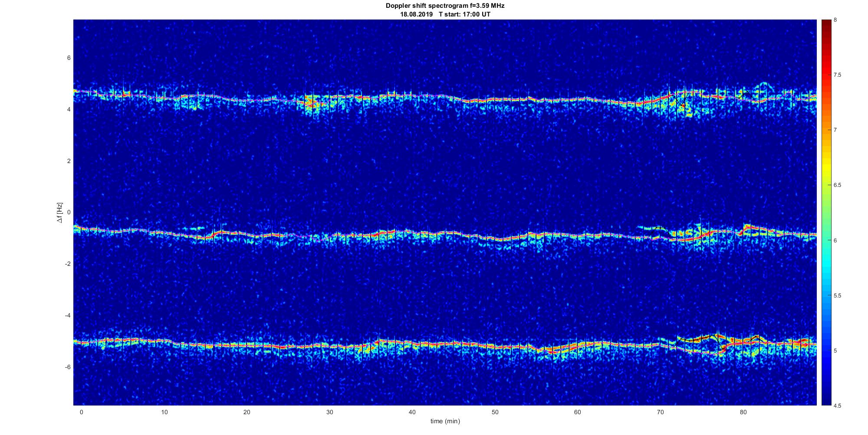
Task: Click the x-axis tick label '50'
Action: point(495,412)
